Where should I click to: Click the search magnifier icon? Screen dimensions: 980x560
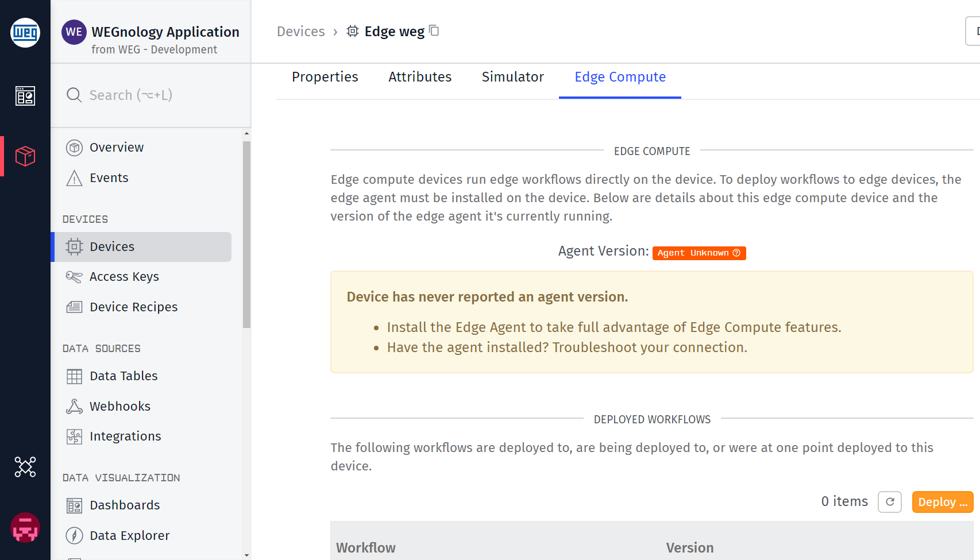(x=74, y=95)
